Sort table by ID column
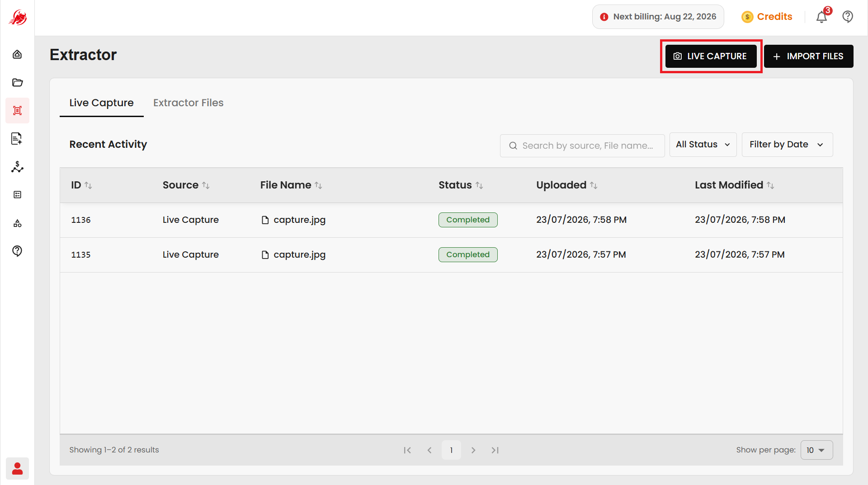 (x=88, y=185)
